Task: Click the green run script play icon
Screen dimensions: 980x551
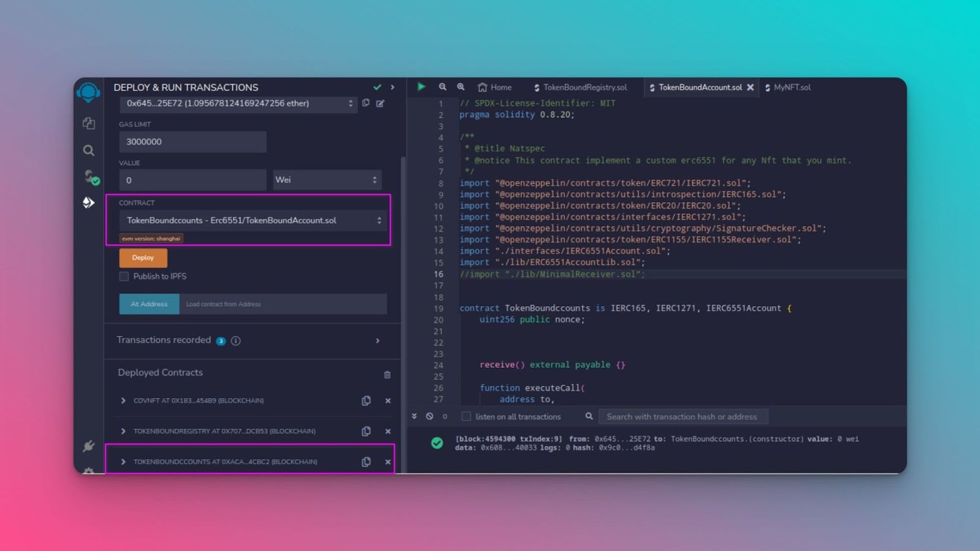Action: (x=421, y=87)
